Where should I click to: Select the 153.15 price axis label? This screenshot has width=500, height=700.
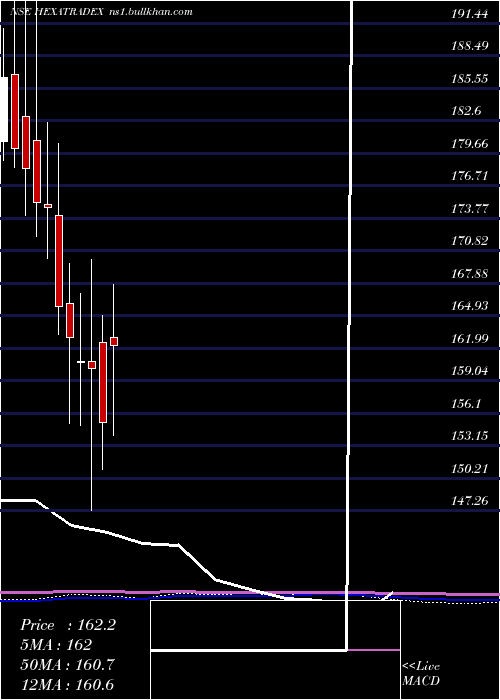[469, 436]
